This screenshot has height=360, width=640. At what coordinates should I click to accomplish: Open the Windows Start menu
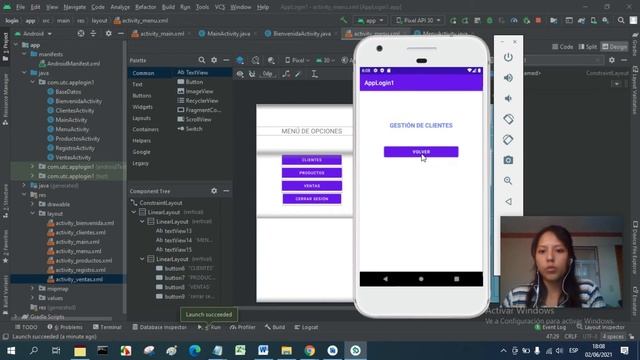point(11,350)
